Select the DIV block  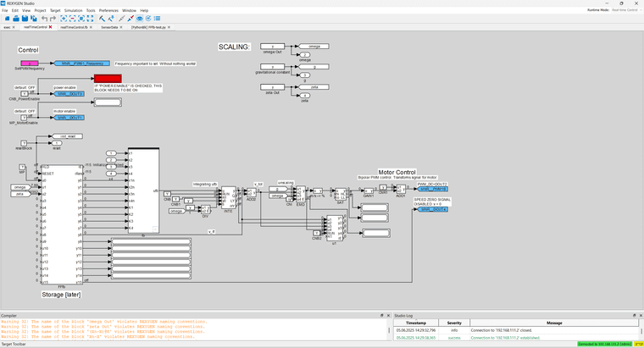[x=205, y=209]
